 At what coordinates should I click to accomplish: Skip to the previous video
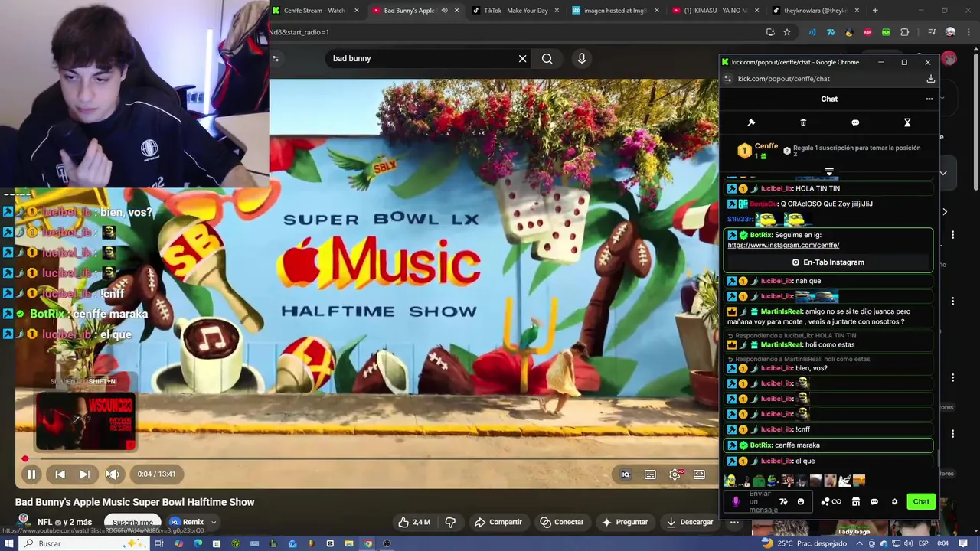click(x=60, y=474)
